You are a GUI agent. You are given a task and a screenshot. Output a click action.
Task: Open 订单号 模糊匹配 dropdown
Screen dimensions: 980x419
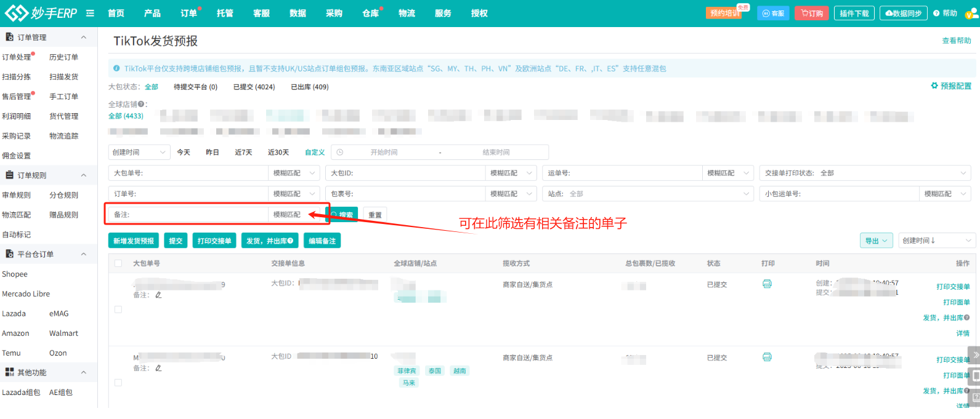click(x=294, y=194)
